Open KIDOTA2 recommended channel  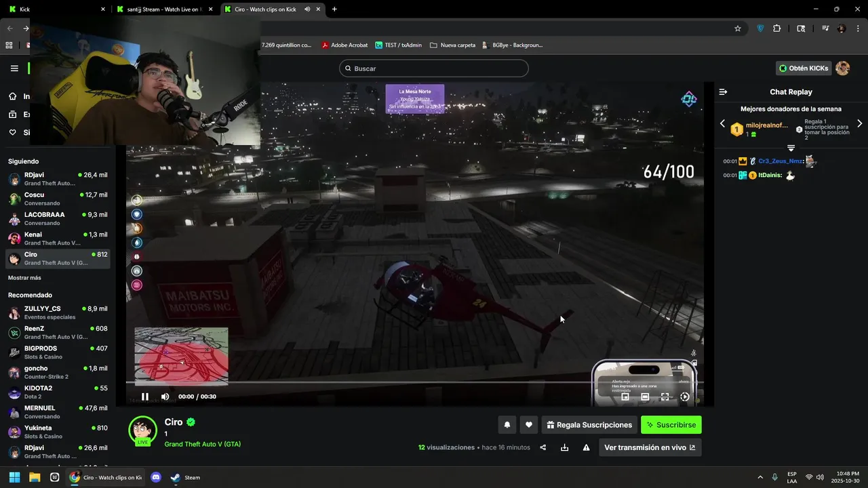[x=58, y=392]
